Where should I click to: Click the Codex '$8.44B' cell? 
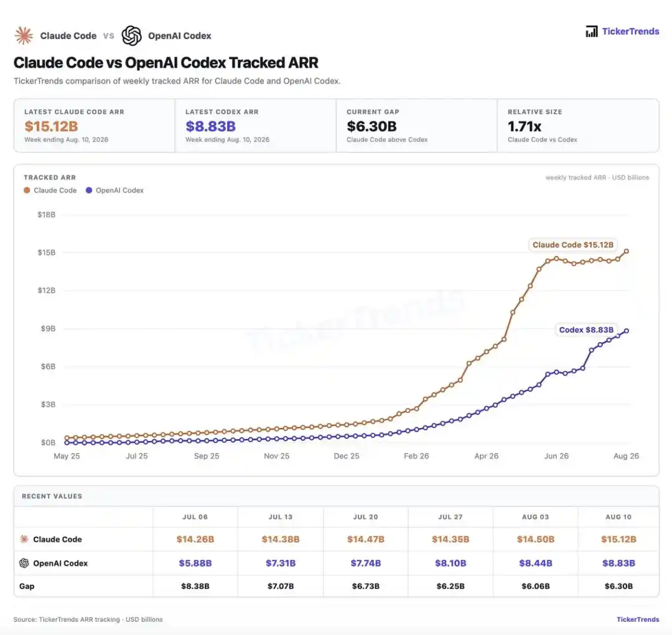(535, 563)
